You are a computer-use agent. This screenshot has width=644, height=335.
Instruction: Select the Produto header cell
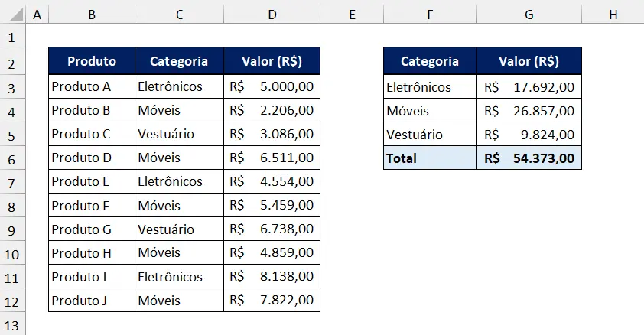pos(92,61)
